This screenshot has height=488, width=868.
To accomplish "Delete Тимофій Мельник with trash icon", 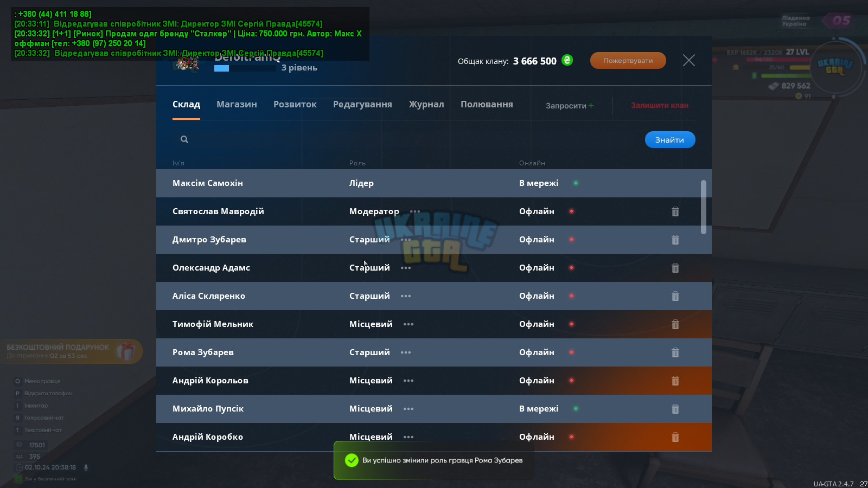I will [675, 324].
